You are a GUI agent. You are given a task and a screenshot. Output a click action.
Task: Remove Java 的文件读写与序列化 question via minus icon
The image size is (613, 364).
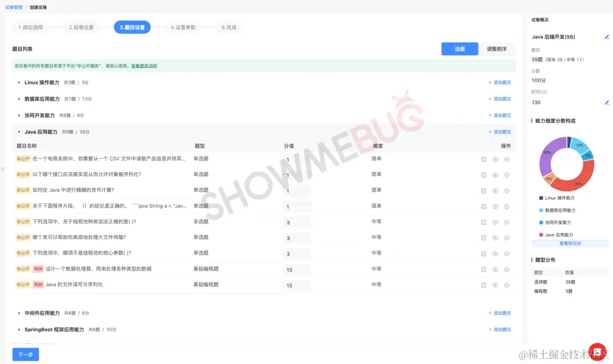click(x=507, y=285)
